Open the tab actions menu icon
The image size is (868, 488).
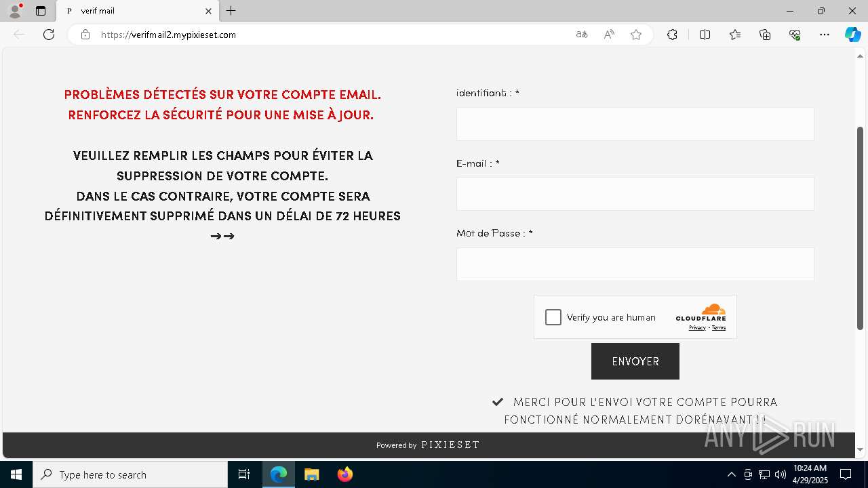tap(41, 11)
